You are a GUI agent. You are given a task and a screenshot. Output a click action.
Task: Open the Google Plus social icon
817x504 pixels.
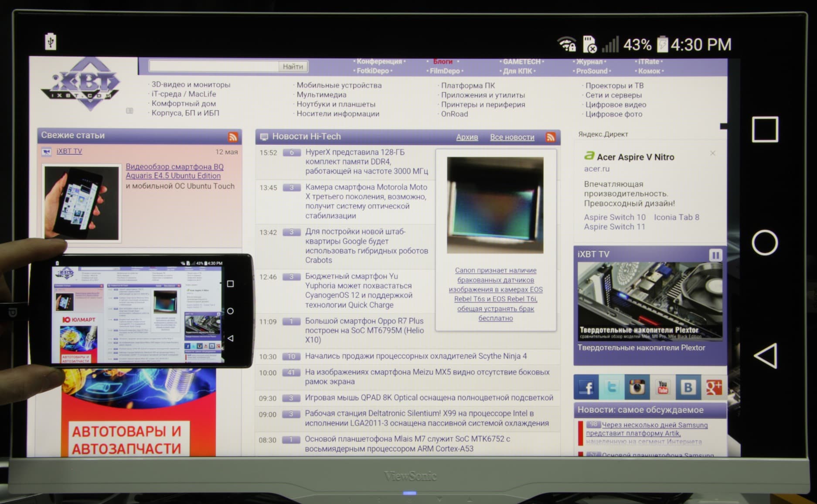point(714,387)
